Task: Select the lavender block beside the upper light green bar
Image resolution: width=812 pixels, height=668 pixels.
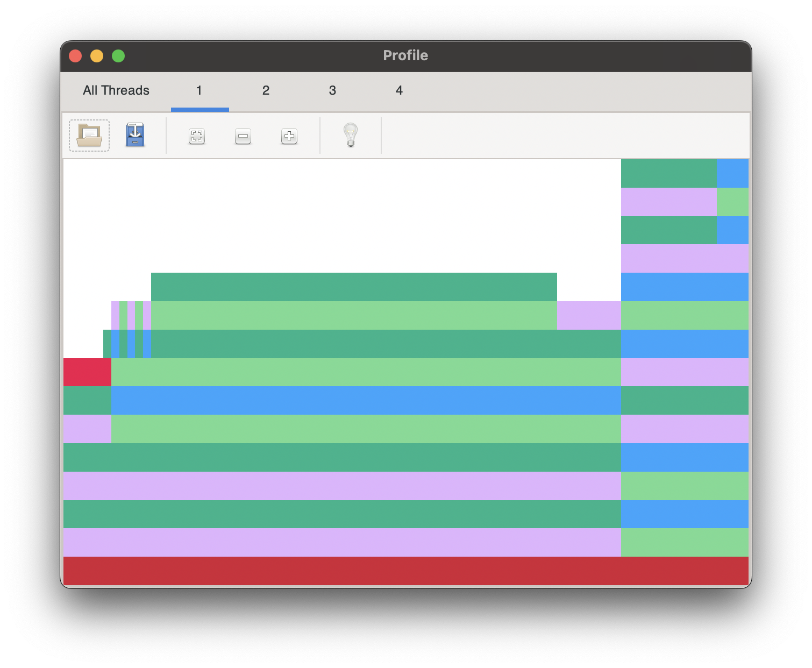Action: point(589,315)
